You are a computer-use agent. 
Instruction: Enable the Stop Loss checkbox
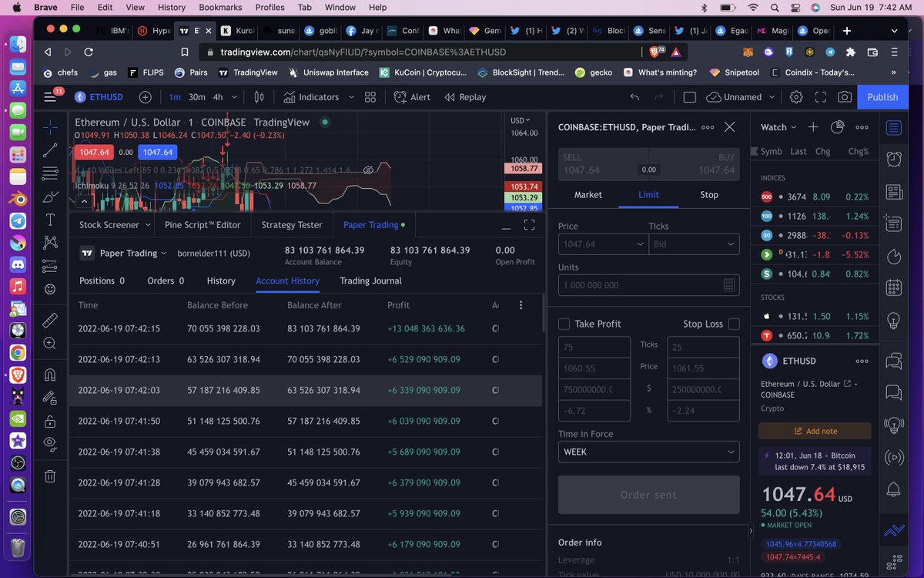(734, 324)
